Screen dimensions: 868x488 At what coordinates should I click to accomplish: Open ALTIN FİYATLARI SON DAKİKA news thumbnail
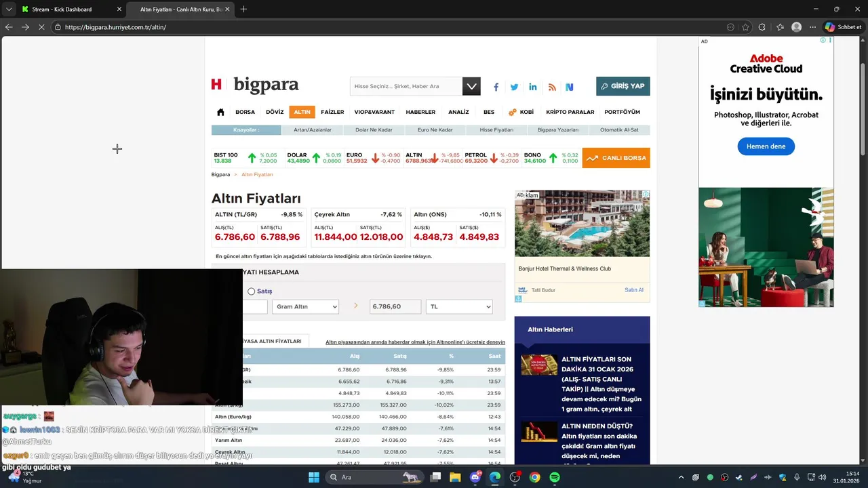coord(539,365)
